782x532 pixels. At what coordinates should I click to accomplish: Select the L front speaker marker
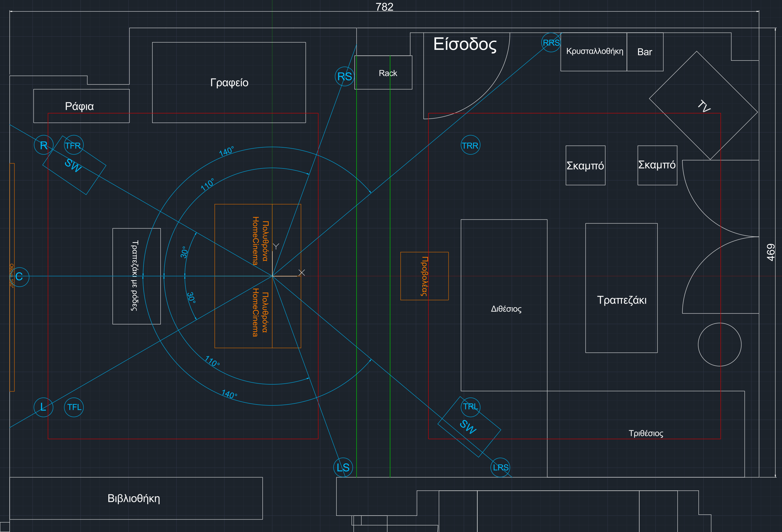(43, 407)
